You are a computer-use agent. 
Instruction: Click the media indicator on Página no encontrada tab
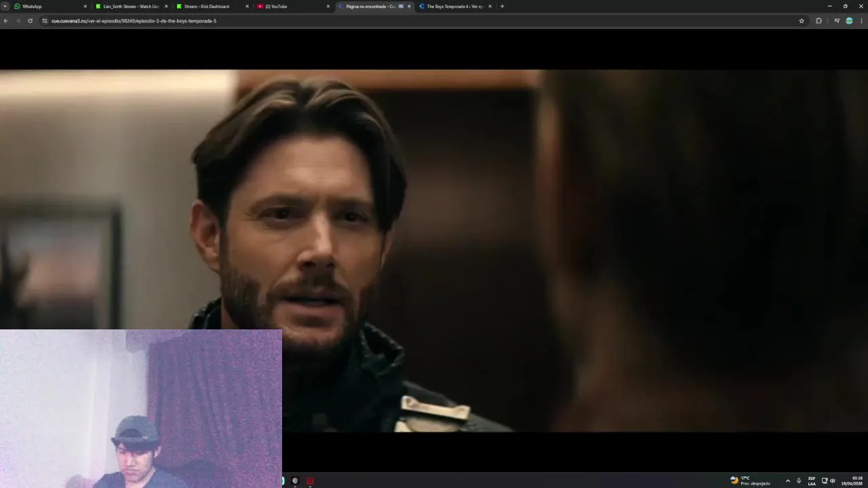(401, 6)
